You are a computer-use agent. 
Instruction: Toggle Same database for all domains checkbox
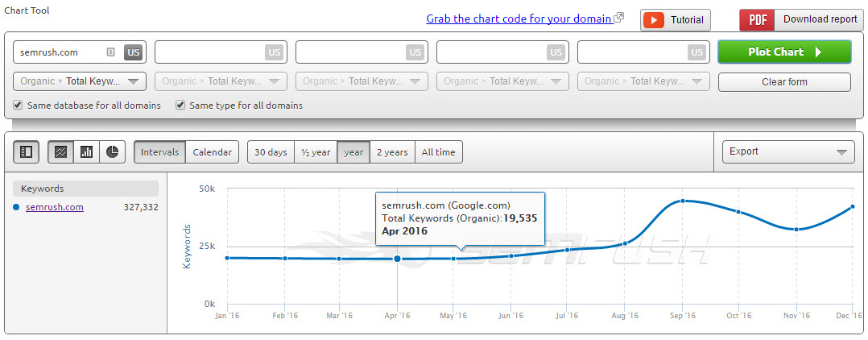[19, 105]
